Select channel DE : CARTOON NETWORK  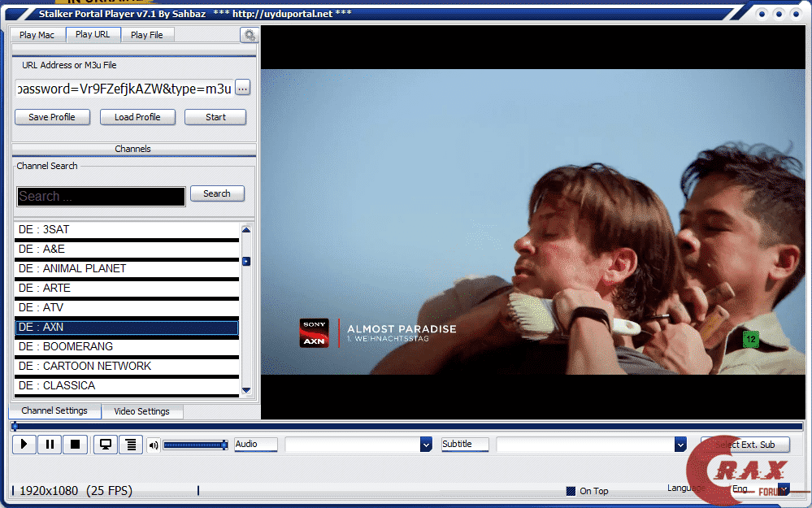tap(127, 366)
